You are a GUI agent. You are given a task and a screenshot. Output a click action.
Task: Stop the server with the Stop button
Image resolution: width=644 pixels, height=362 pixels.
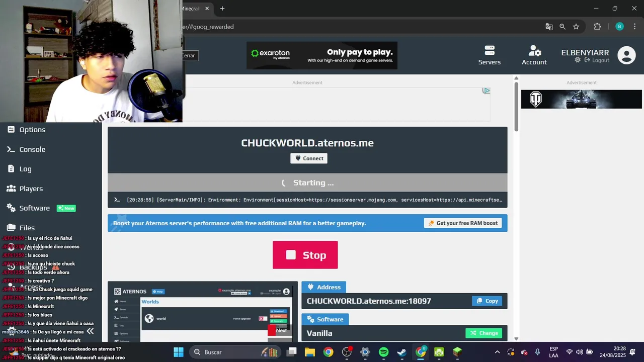(x=305, y=255)
